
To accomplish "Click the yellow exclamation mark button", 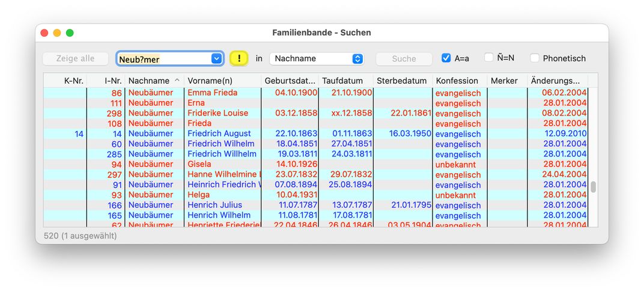I will [239, 58].
